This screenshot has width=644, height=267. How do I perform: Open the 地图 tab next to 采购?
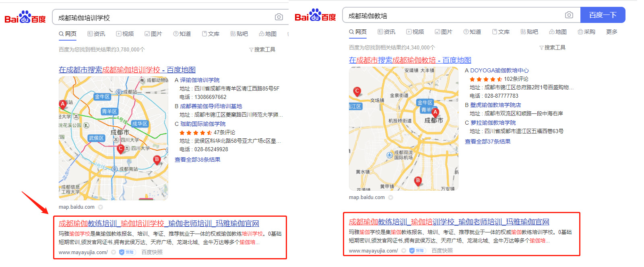pos(558,32)
